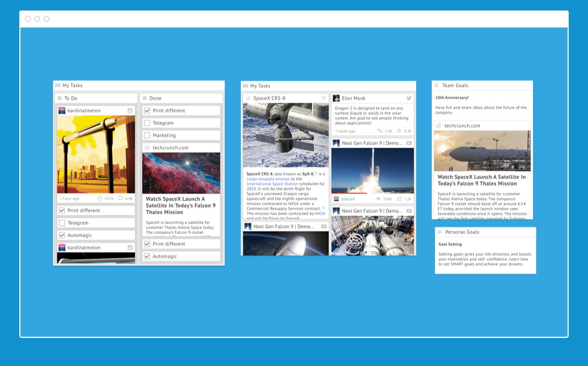Click the note icon beside Team Goals
This screenshot has height=366, width=588.
(x=437, y=85)
